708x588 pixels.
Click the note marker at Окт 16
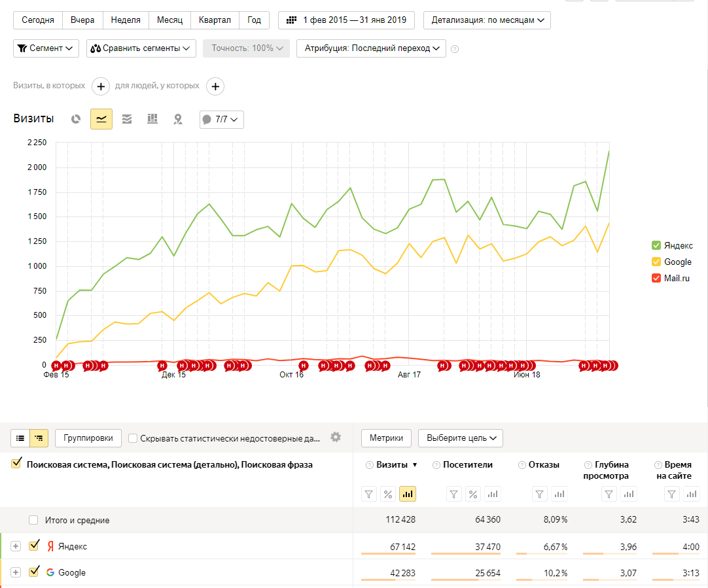(x=304, y=366)
